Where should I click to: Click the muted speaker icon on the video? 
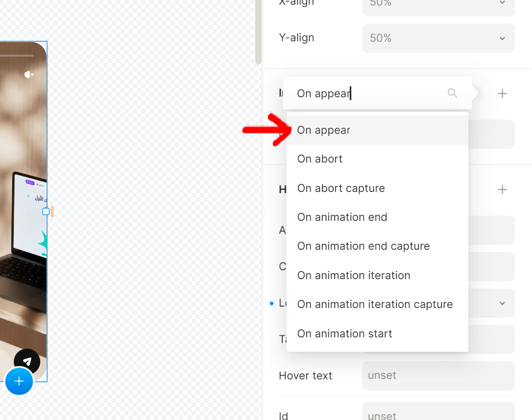(29, 75)
